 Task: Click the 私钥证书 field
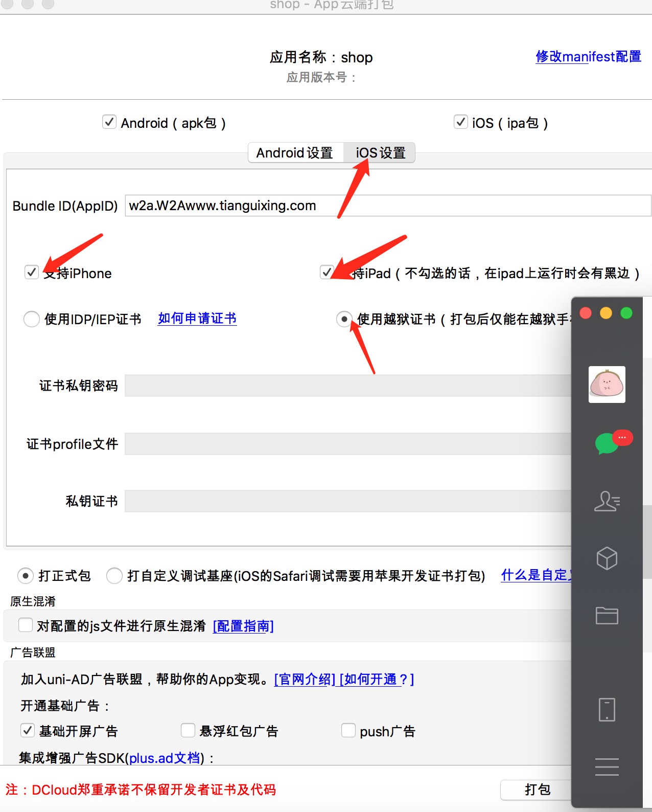pos(348,501)
